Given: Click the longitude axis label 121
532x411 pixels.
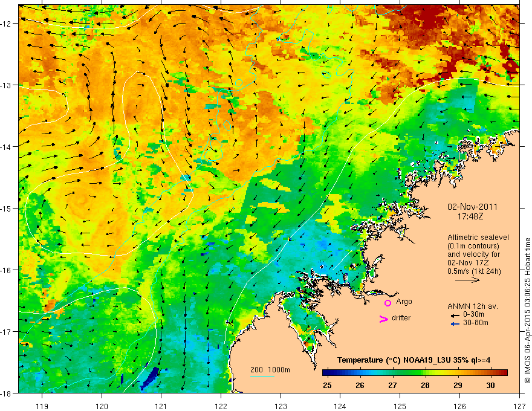Looking at the screenshot, I should click(x=161, y=406).
